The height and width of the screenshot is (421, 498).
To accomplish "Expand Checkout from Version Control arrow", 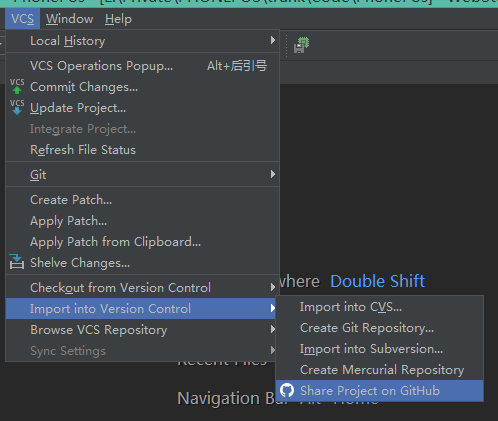I will point(273,287).
